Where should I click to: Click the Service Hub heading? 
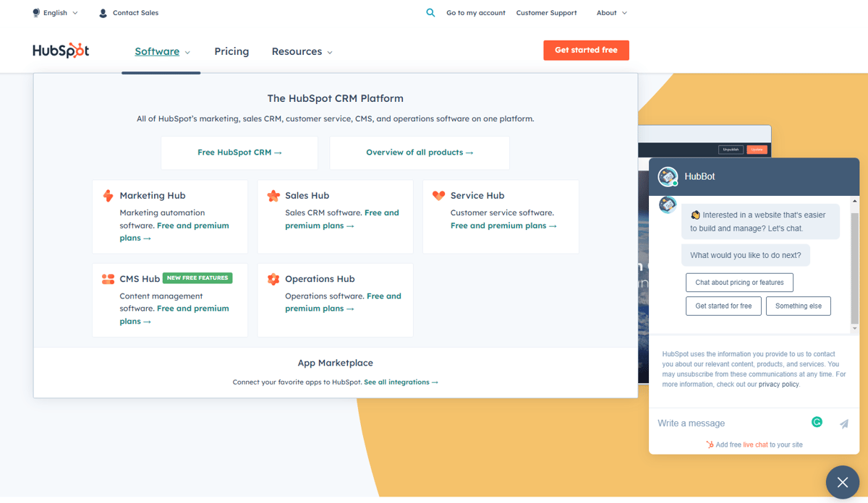477,196
